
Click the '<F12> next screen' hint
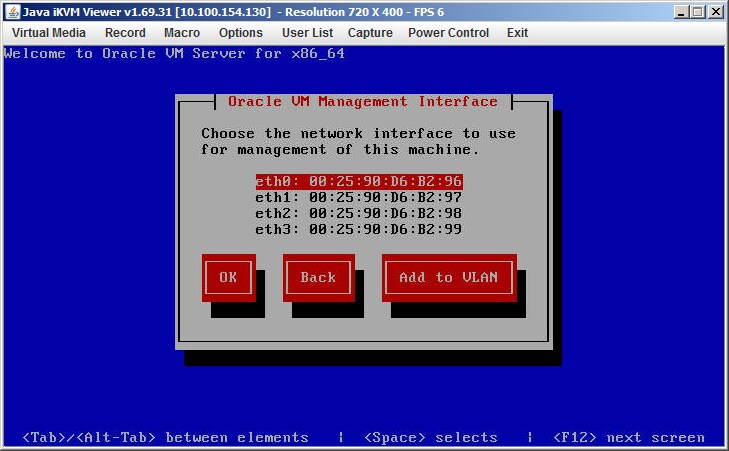(629, 438)
